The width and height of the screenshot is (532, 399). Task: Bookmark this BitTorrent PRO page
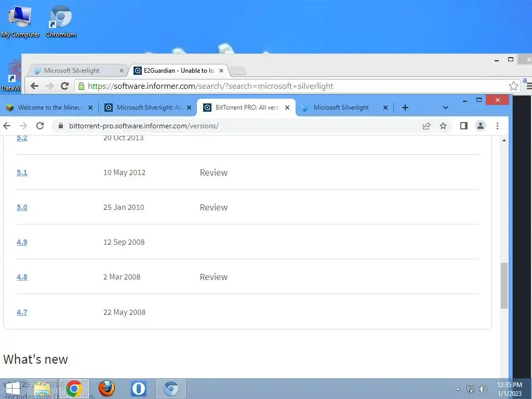pyautogui.click(x=443, y=126)
